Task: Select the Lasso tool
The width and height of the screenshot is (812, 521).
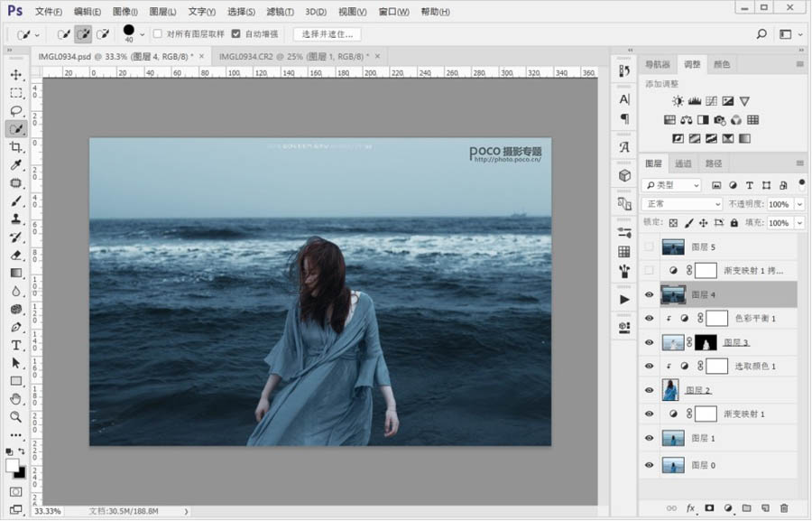Action: (16, 111)
